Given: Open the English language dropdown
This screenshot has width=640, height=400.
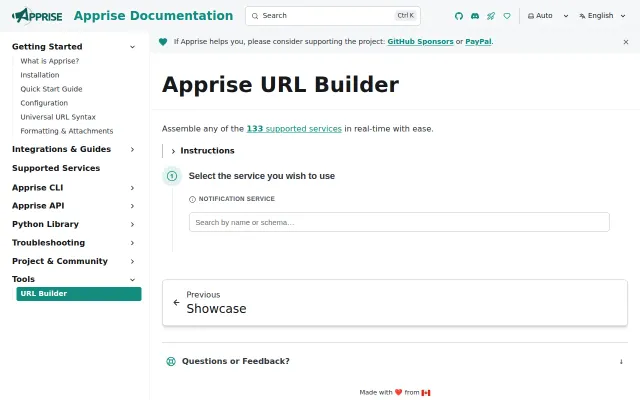Looking at the screenshot, I should (x=602, y=16).
